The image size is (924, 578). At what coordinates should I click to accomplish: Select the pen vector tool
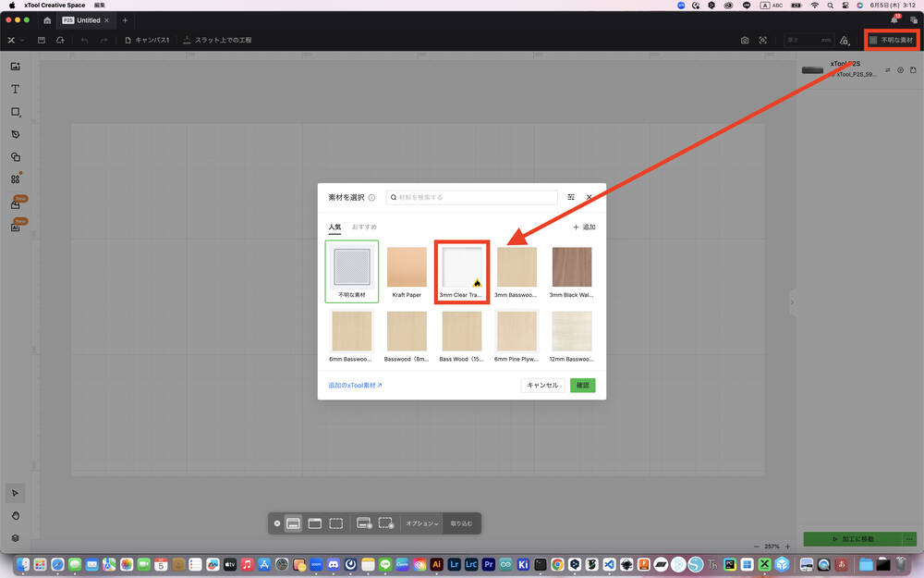coord(16,134)
